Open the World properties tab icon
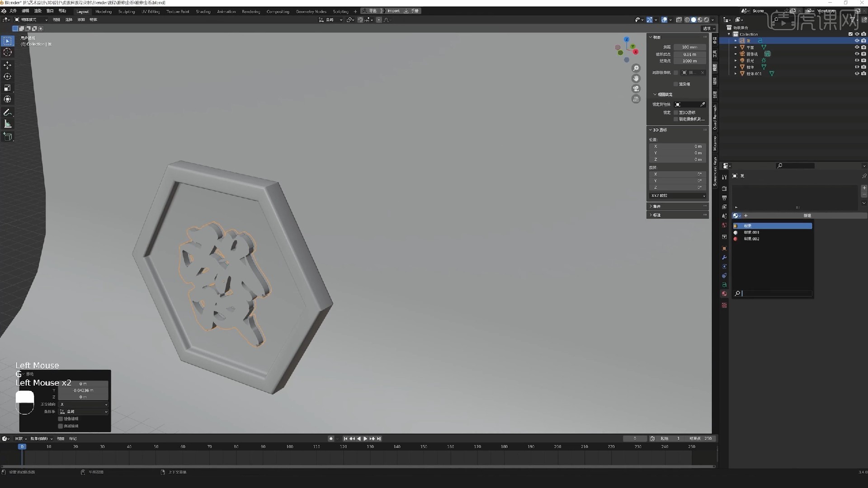The width and height of the screenshot is (868, 488). tap(724, 225)
